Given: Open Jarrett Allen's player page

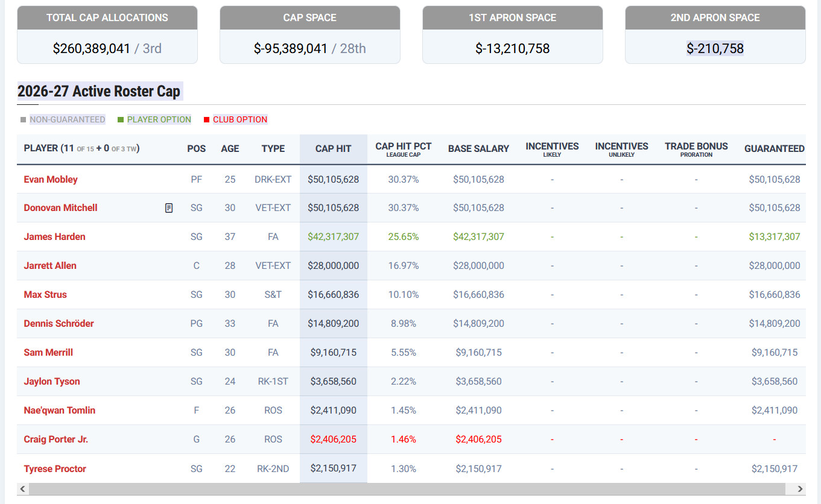Looking at the screenshot, I should [50, 265].
